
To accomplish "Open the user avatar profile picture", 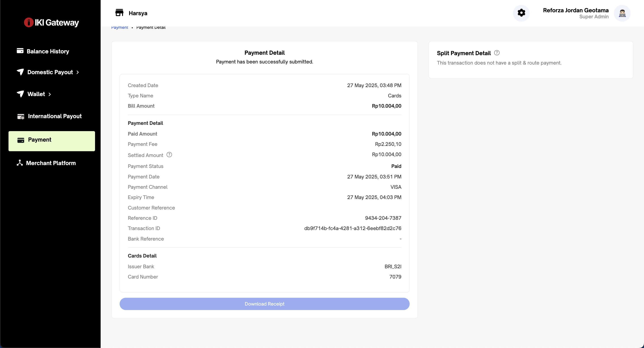I will tap(622, 13).
